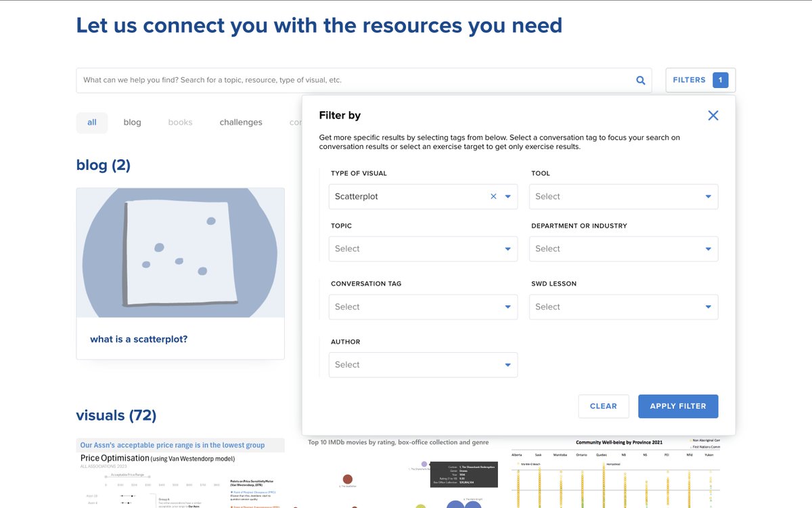
Task: Switch to the blog tab
Action: (x=132, y=123)
